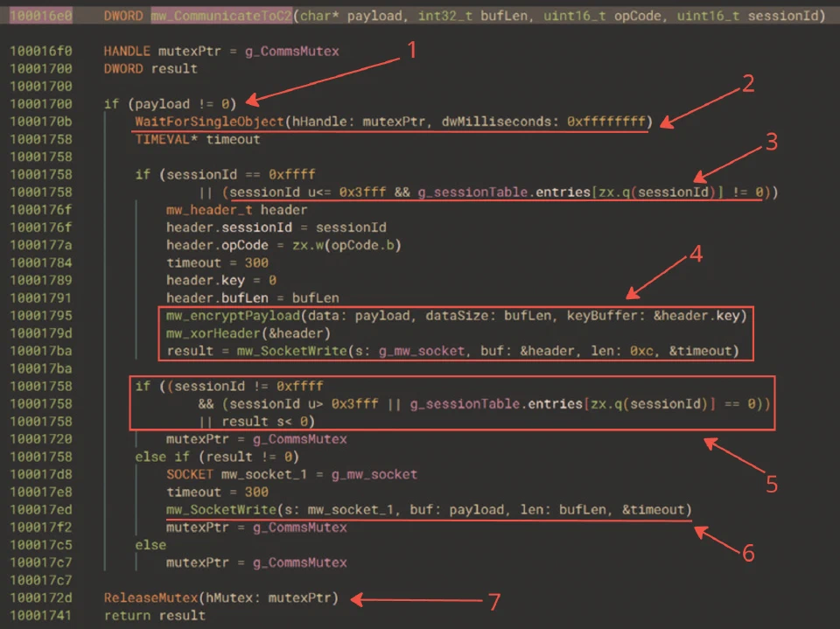Viewport: 840px width, 629px height.
Task: Select address 100017d8
Action: pyautogui.click(x=41, y=475)
